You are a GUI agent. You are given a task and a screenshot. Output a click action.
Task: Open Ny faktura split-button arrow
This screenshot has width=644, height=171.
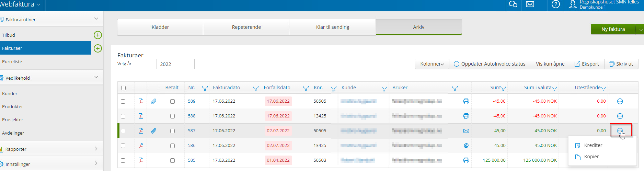click(x=640, y=30)
